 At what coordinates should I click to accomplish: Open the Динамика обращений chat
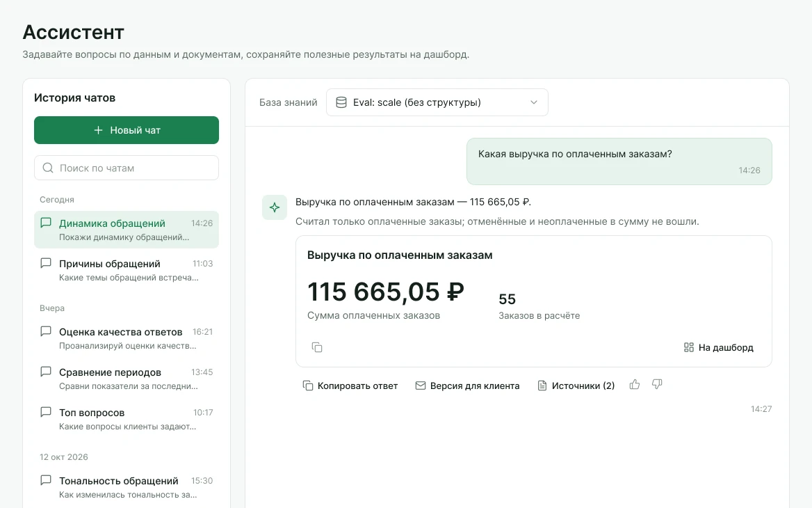click(127, 230)
